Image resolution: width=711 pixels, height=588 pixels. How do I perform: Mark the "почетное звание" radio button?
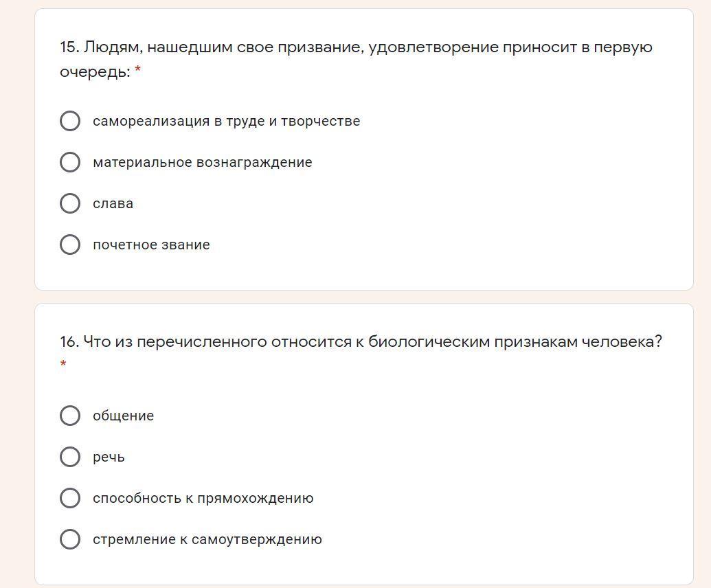pos(70,245)
